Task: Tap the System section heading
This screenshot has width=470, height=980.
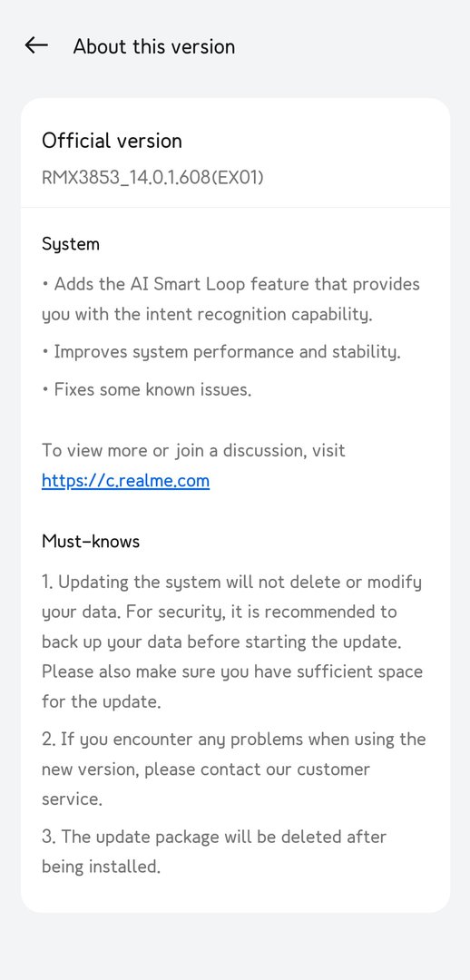Action: pyautogui.click(x=71, y=244)
